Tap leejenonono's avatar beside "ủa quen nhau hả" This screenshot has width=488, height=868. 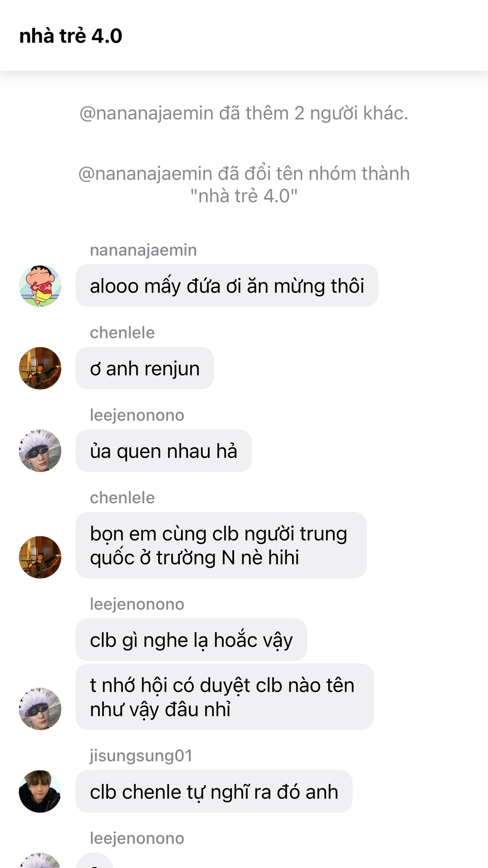point(40,451)
